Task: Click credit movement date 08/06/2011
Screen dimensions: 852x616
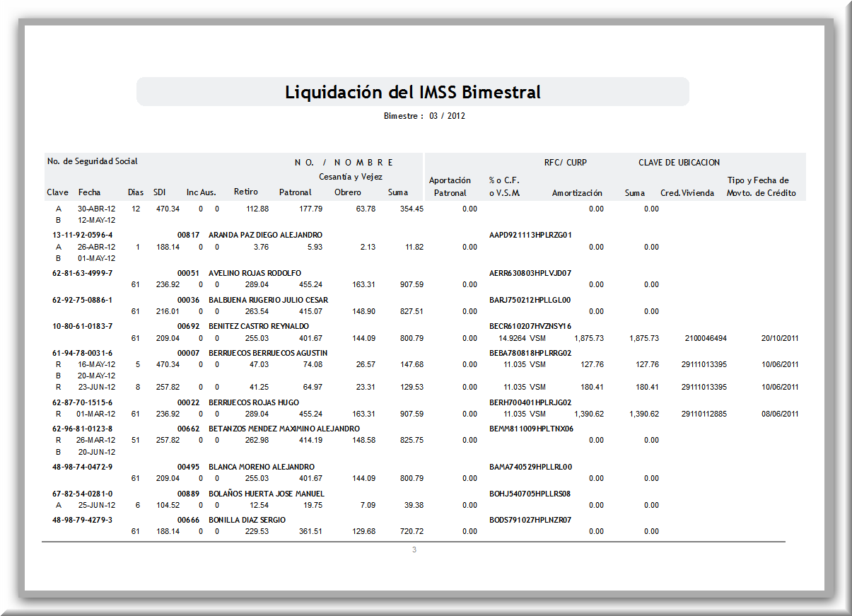Action: (x=780, y=414)
